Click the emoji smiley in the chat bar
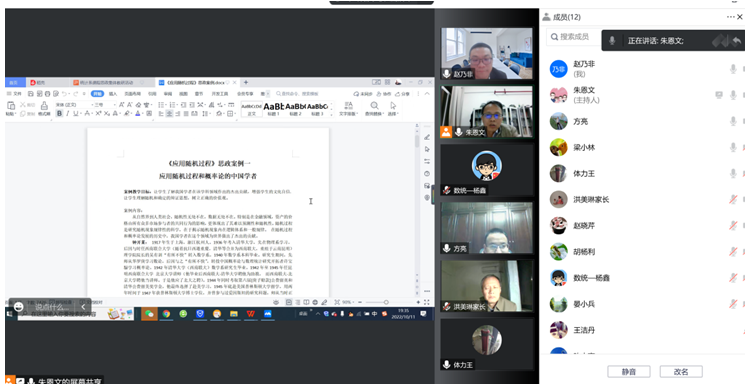 (19, 306)
